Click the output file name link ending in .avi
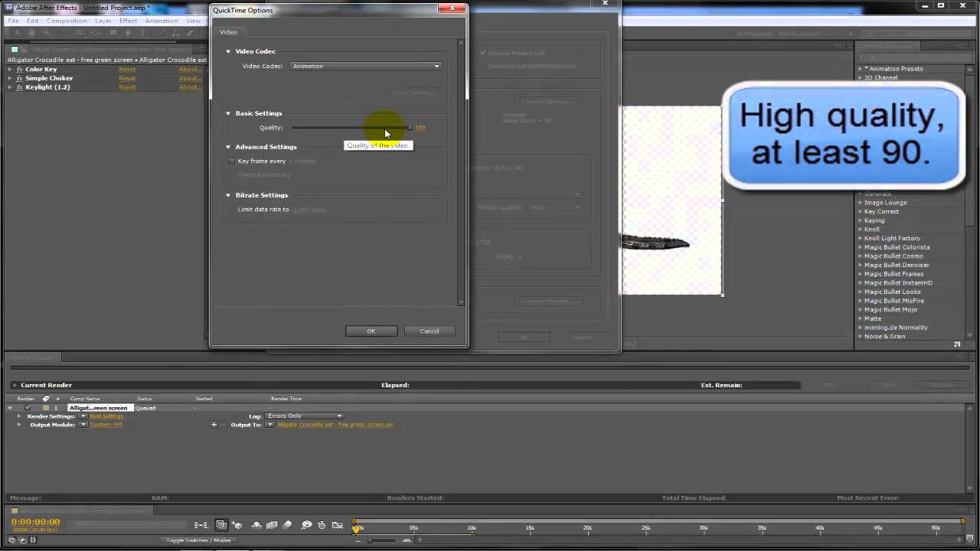The height and width of the screenshot is (551, 980). tap(335, 425)
